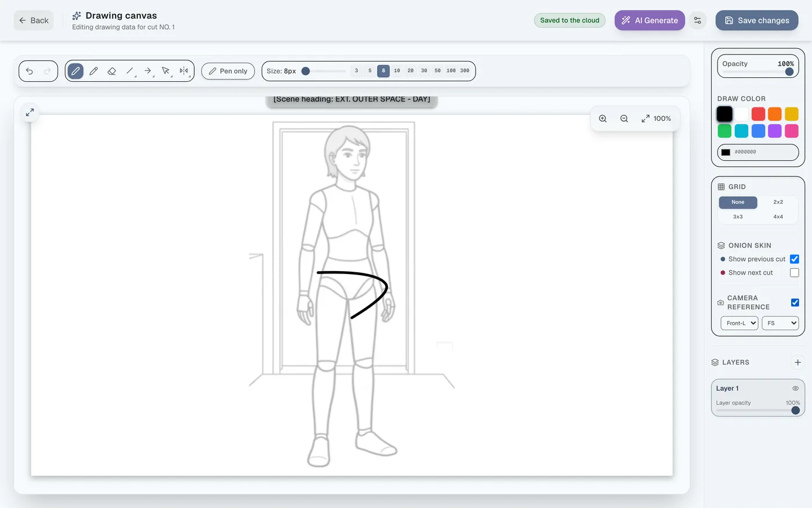Zoom out of the canvas
The height and width of the screenshot is (508, 812).
click(624, 118)
